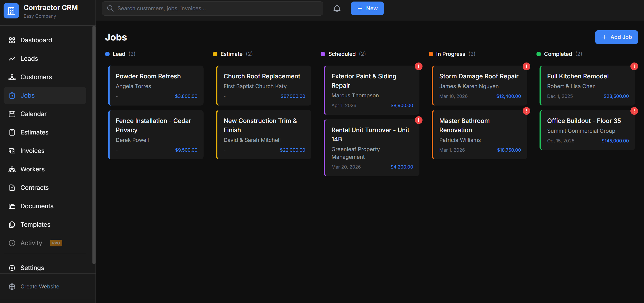The width and height of the screenshot is (644, 303).
Task: Click the Contracts document icon
Action: (12, 187)
